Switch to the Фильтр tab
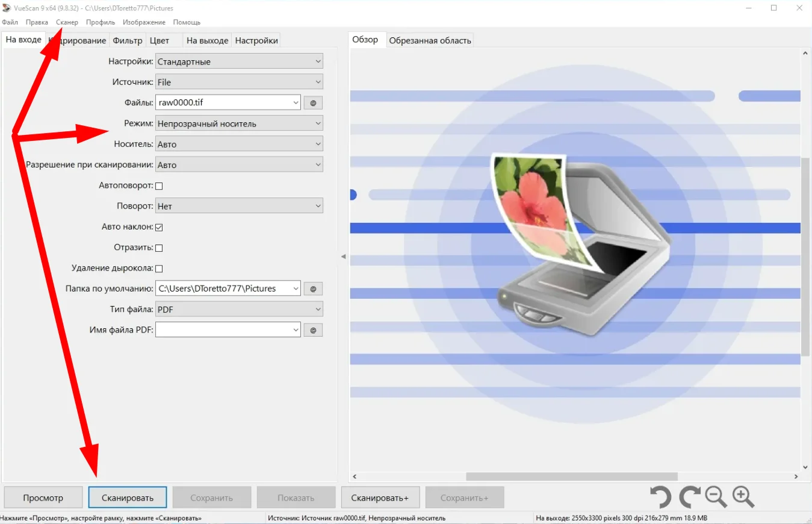Screen dimensions: 812x524 pos(128,41)
